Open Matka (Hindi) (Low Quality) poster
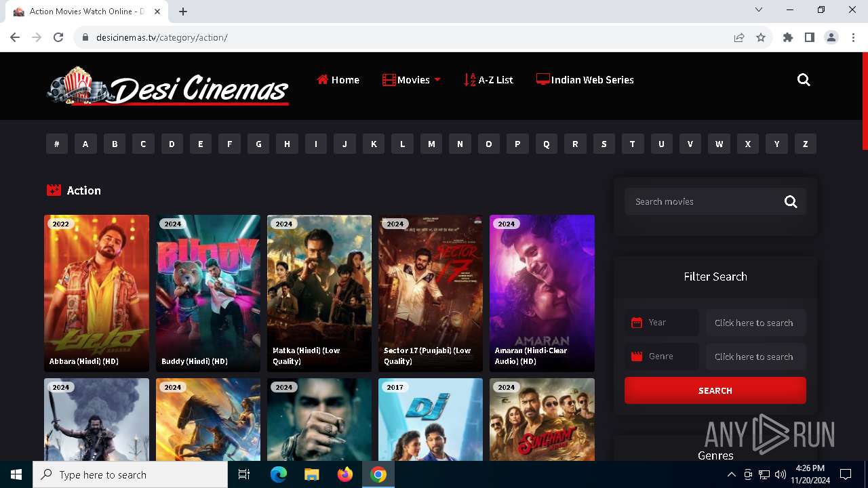The height and width of the screenshot is (488, 868). pos(319,293)
